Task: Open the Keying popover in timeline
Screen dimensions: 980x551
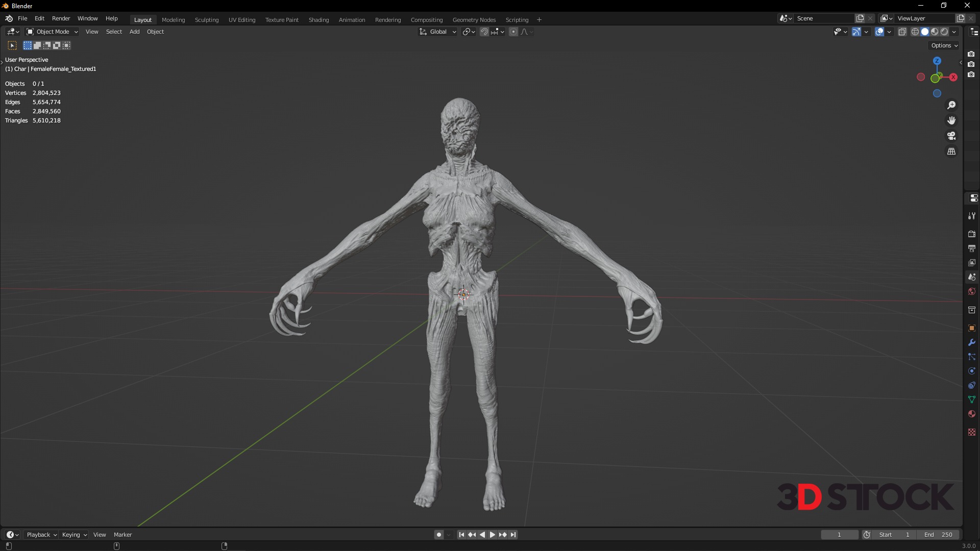Action: pyautogui.click(x=74, y=535)
